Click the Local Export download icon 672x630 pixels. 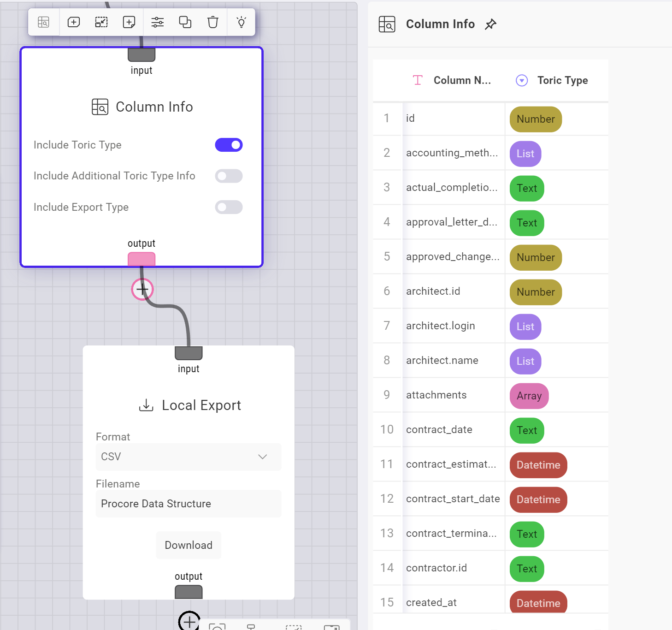(146, 405)
